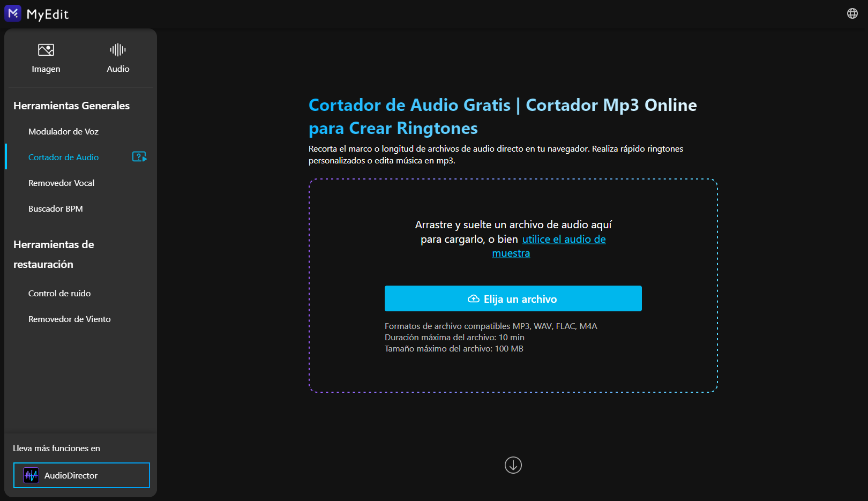
Task: Click the Elija un archivo button
Action: click(513, 298)
